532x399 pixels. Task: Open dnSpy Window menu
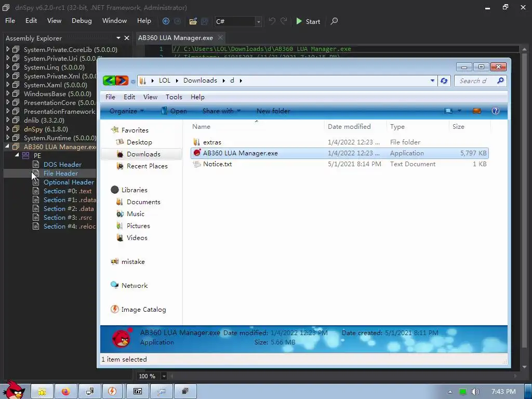click(x=115, y=21)
